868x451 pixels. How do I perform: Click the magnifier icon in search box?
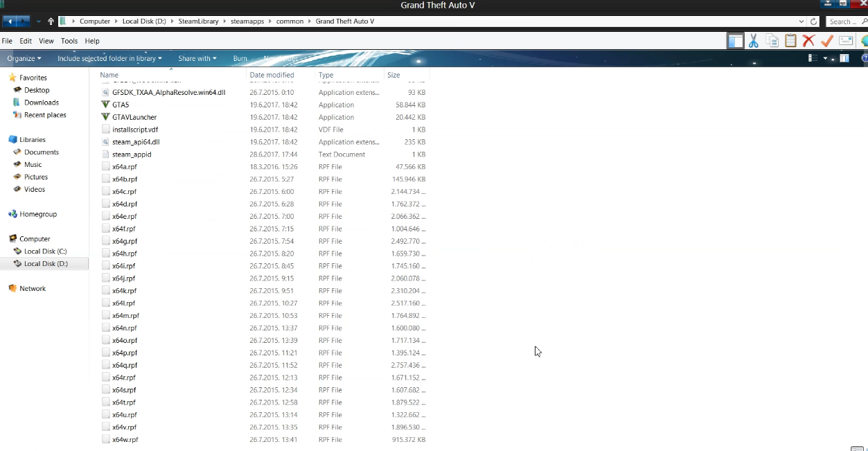pyautogui.click(x=864, y=21)
